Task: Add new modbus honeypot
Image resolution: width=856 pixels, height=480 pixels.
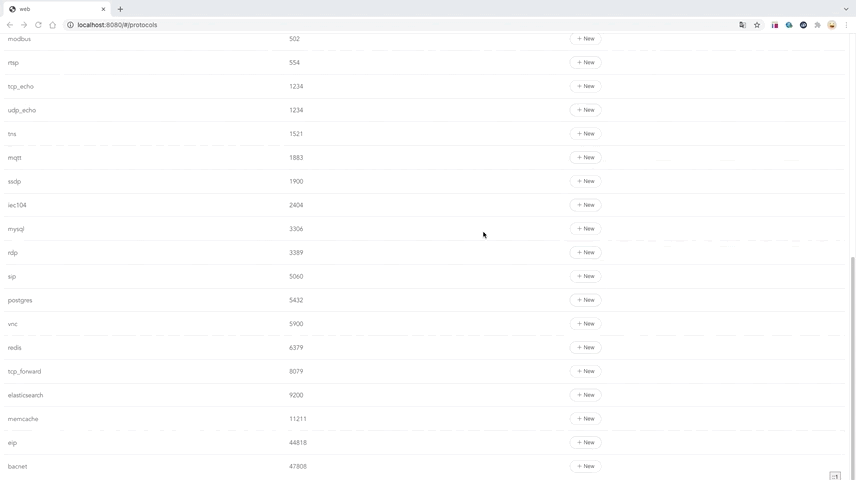Action: [585, 39]
